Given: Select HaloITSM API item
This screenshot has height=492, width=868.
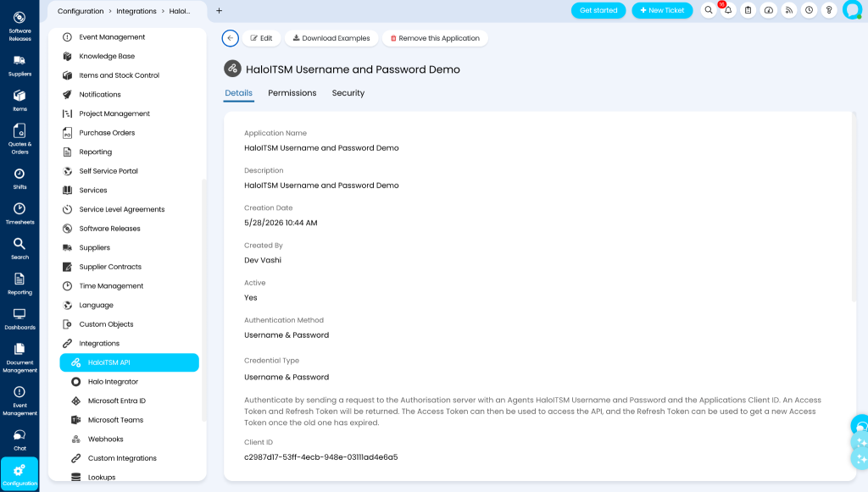Looking at the screenshot, I should pyautogui.click(x=129, y=362).
